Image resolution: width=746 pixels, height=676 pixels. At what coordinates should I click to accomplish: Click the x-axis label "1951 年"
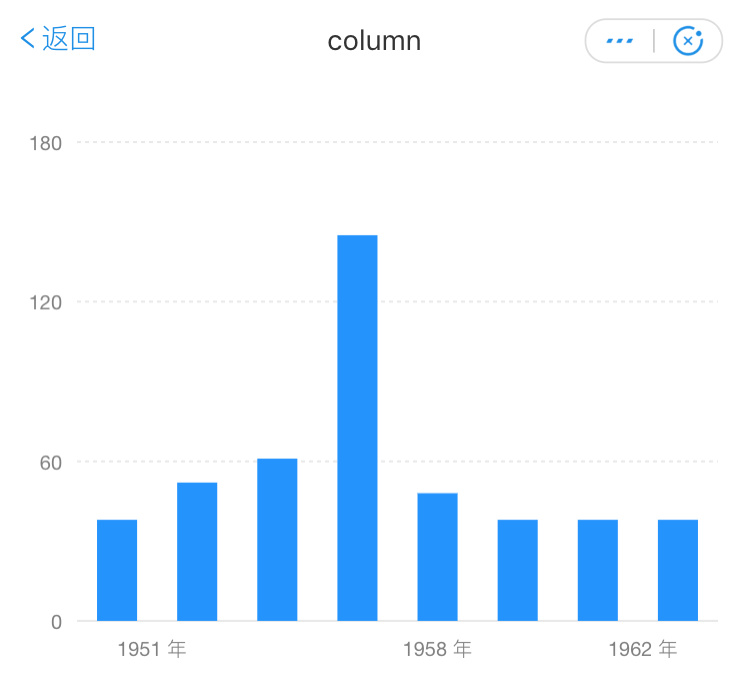(152, 649)
